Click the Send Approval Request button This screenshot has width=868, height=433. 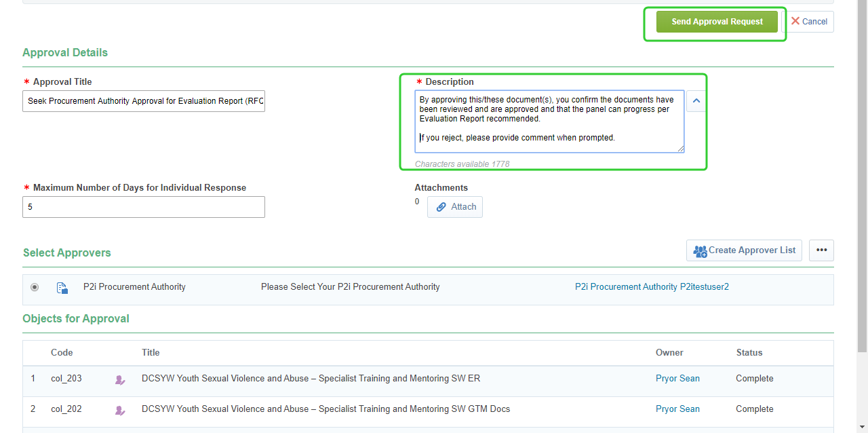pos(717,22)
